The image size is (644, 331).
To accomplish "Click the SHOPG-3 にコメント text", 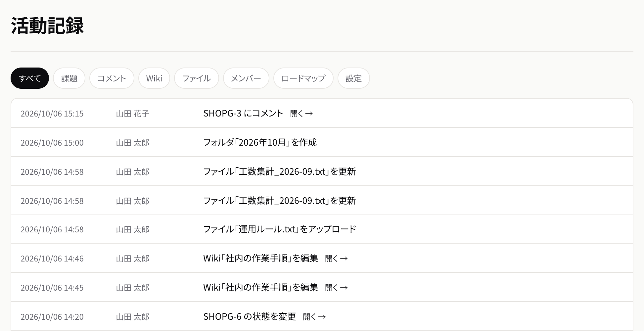I will 243,113.
